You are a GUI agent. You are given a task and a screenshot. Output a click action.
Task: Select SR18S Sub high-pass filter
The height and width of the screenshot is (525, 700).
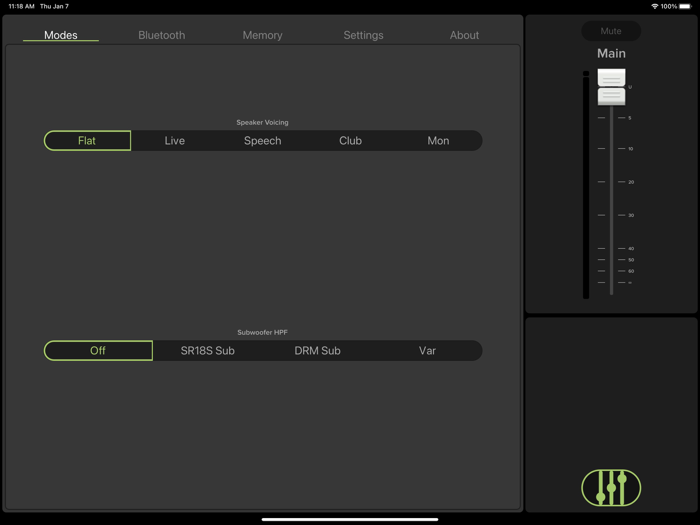[x=208, y=350]
